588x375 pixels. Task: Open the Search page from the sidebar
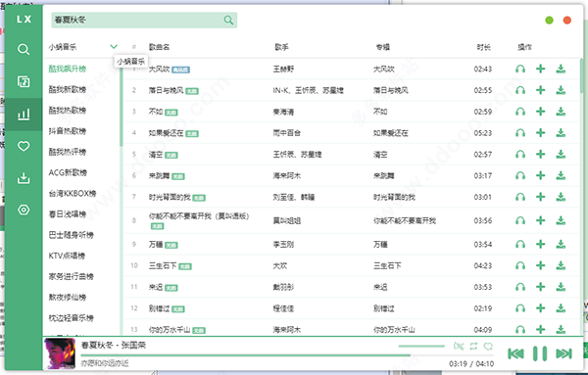[x=24, y=50]
